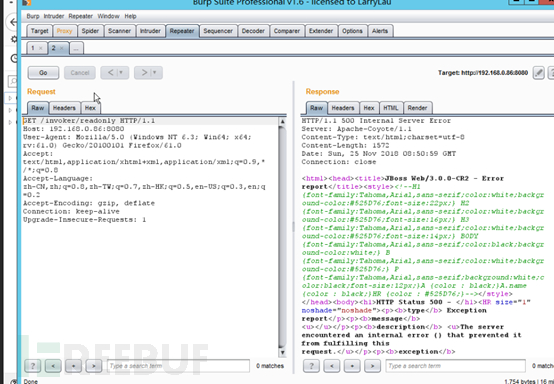Switch to the Sequencer tool tab
Image resolution: width=554 pixels, height=384 pixels.
pos(218,31)
